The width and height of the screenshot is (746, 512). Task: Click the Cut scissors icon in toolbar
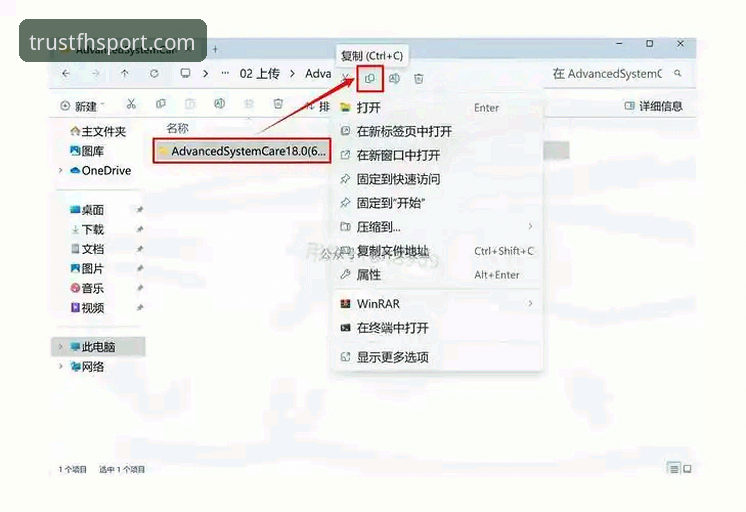tap(131, 104)
